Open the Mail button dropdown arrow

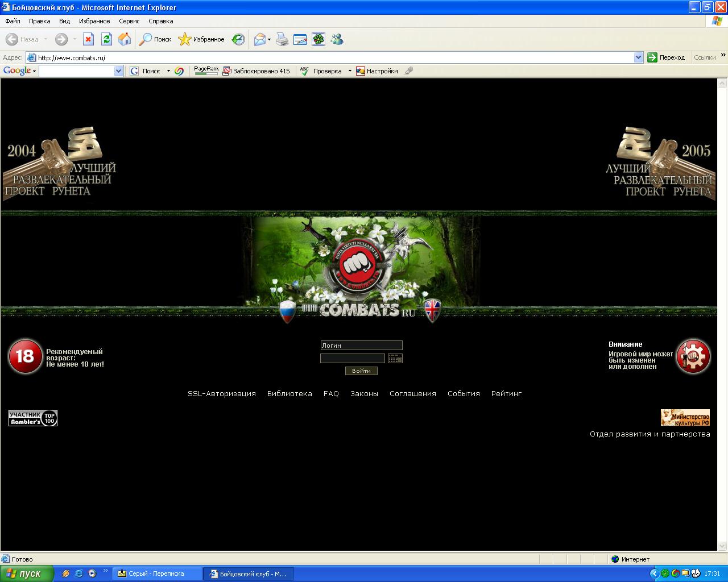tap(270, 39)
